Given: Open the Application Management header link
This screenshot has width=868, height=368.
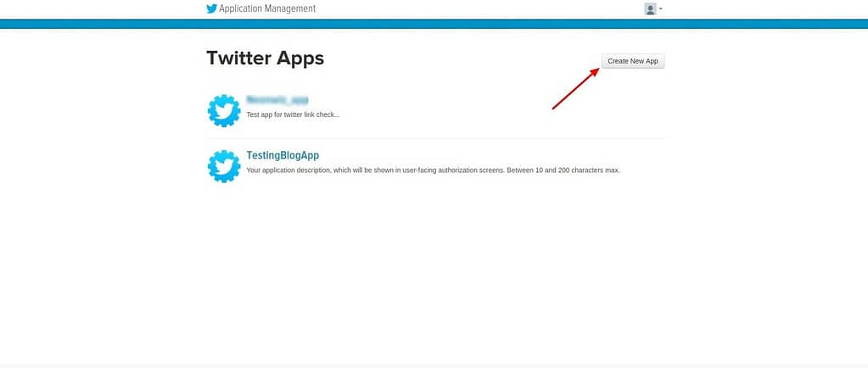Looking at the screenshot, I should tap(267, 8).
